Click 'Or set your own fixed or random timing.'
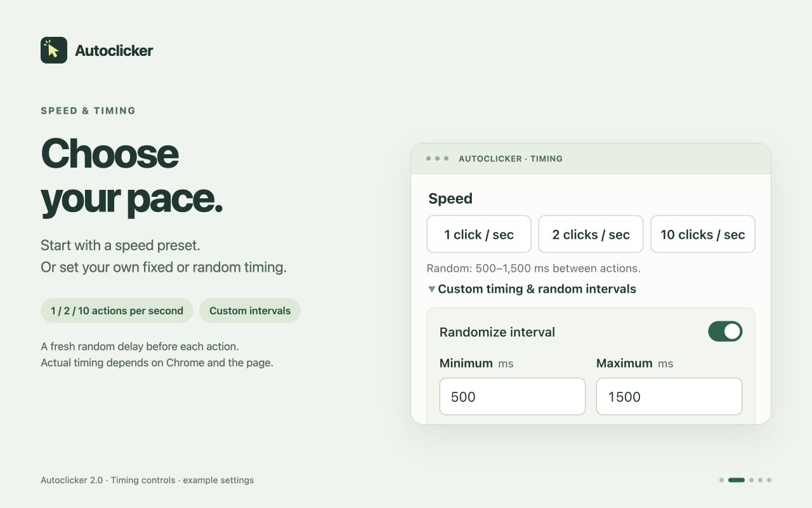Viewport: 812px width, 508px height. click(x=164, y=267)
